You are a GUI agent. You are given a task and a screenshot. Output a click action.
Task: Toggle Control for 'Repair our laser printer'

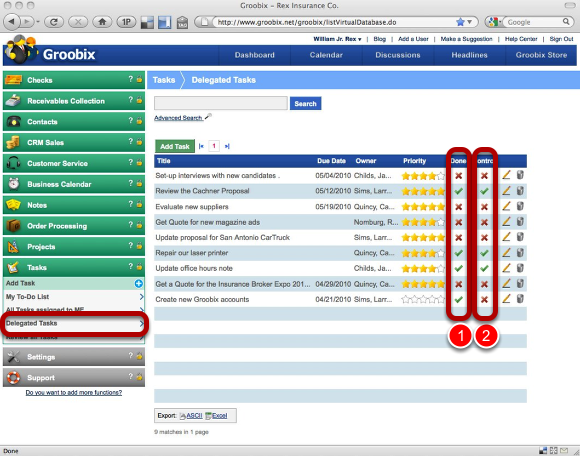[x=484, y=253]
